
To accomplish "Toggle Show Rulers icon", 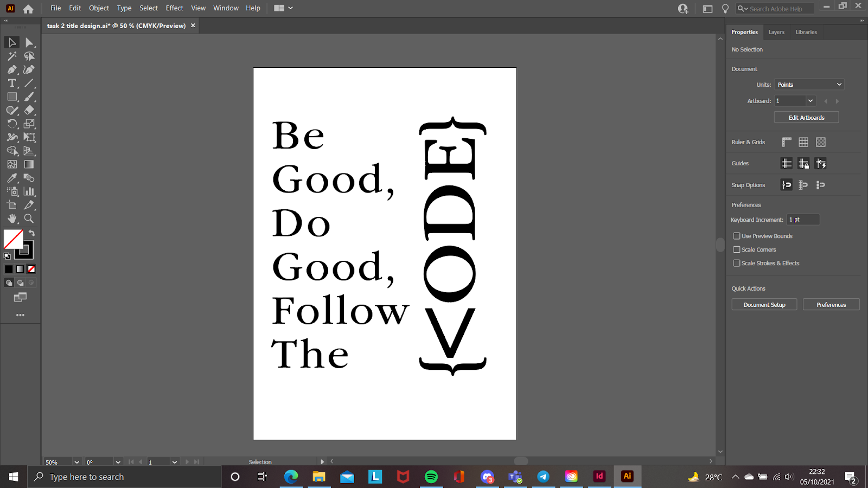I will (787, 142).
